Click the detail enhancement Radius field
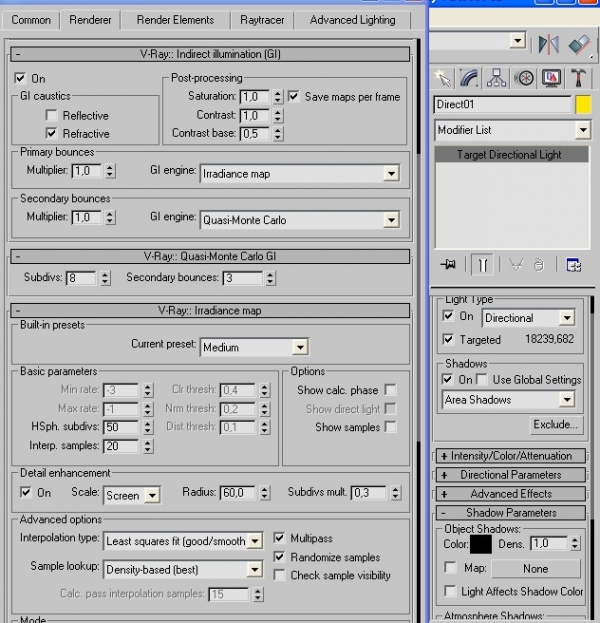The width and height of the screenshot is (600, 623). tap(237, 493)
